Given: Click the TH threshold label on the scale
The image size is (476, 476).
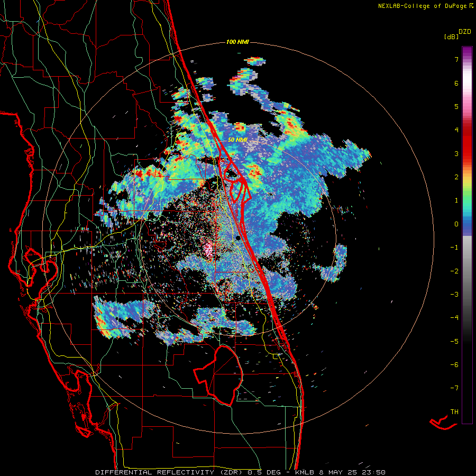Looking at the screenshot, I should coord(454,412).
